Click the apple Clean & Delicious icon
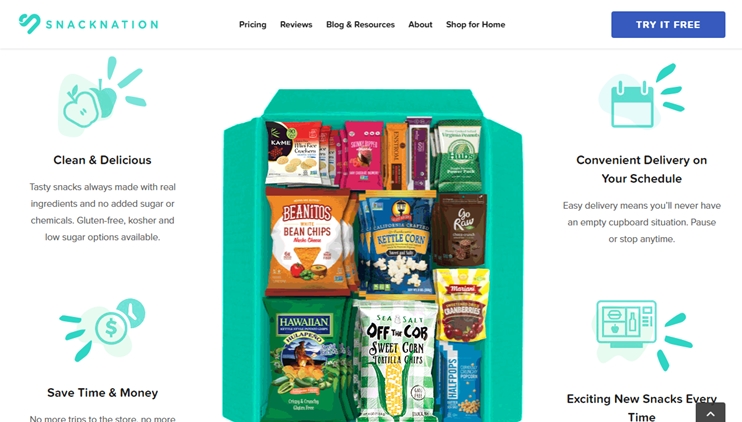This screenshot has width=742, height=422. pos(102,96)
